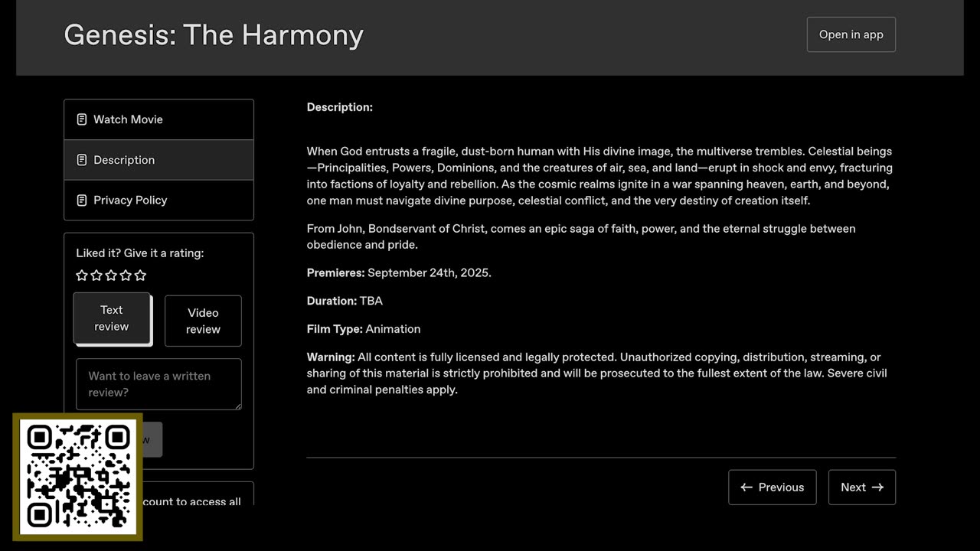Switch to the Text review option
Screen dimensions: 980x551
[112, 318]
